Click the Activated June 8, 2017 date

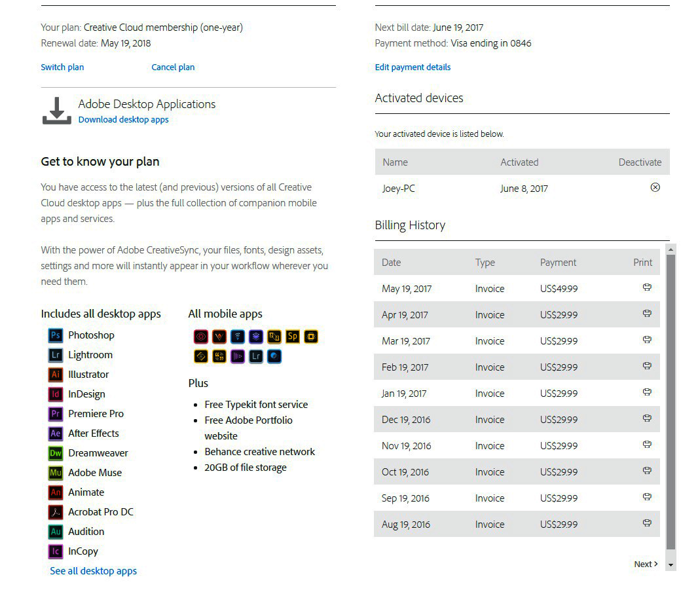524,189
